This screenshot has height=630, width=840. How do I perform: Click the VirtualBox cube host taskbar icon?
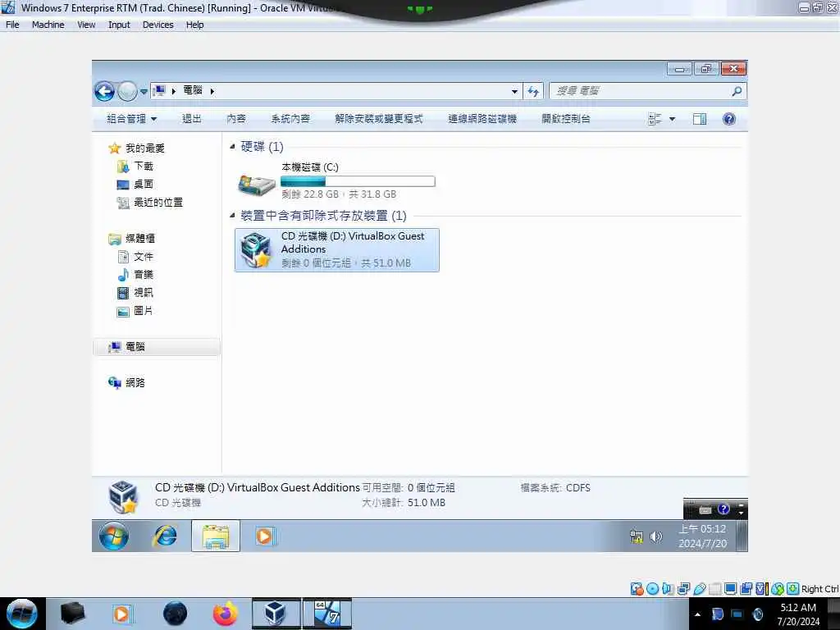point(276,614)
